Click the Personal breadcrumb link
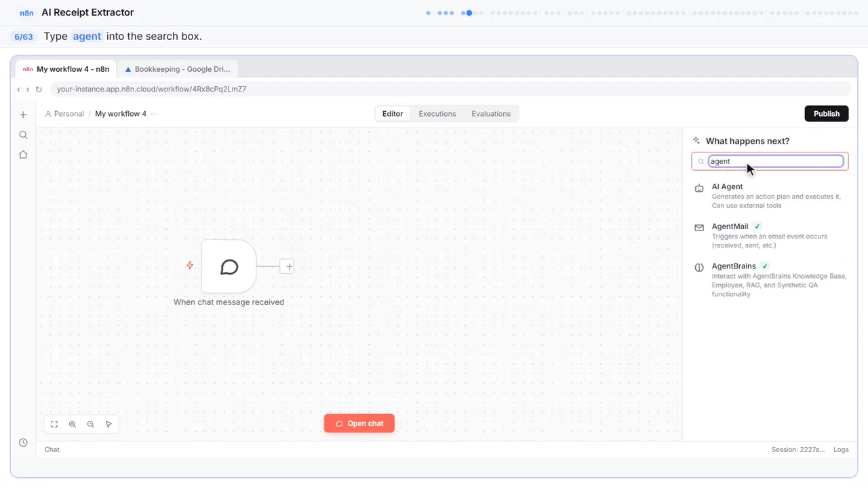This screenshot has width=868, height=488. [x=64, y=114]
